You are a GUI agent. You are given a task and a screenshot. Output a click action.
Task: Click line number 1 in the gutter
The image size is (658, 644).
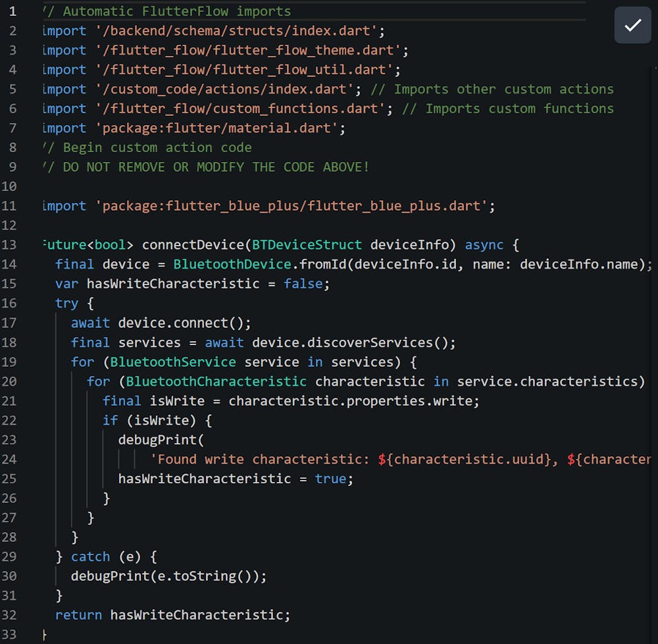pos(13,12)
